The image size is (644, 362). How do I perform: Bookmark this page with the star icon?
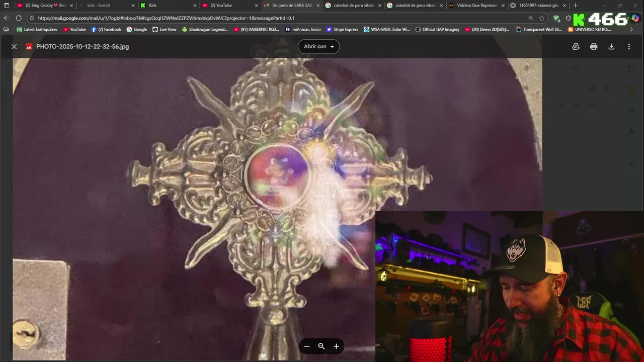[542, 18]
